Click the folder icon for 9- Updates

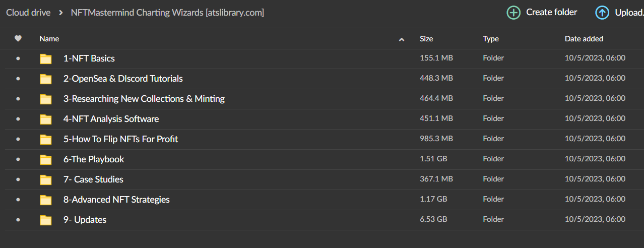pos(46,220)
